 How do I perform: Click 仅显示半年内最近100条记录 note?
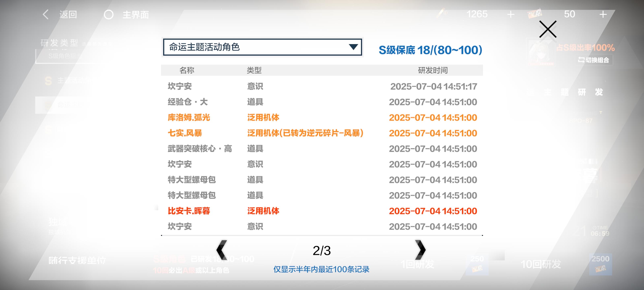tap(321, 269)
